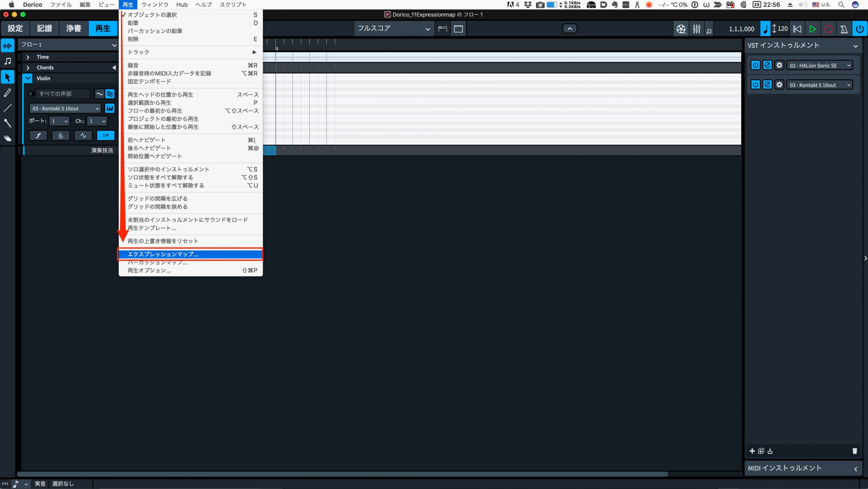
Task: Open the HALion Sonic SE edit instrument window
Action: [x=767, y=65]
